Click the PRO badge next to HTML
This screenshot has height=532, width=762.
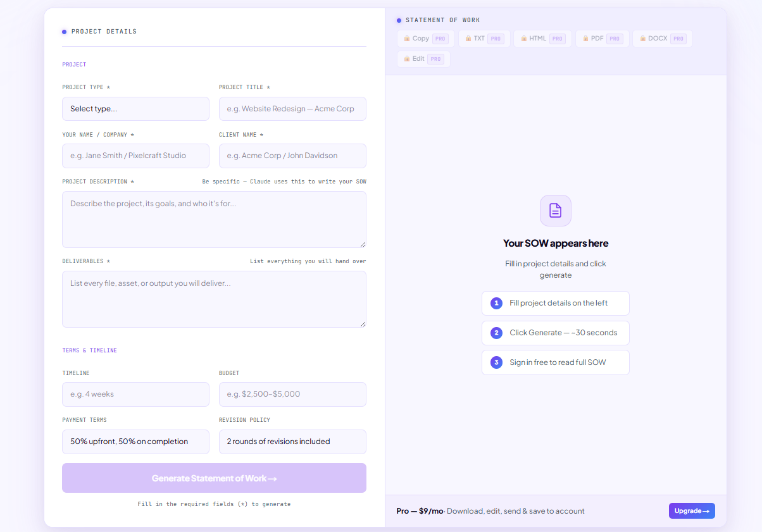pyautogui.click(x=557, y=39)
